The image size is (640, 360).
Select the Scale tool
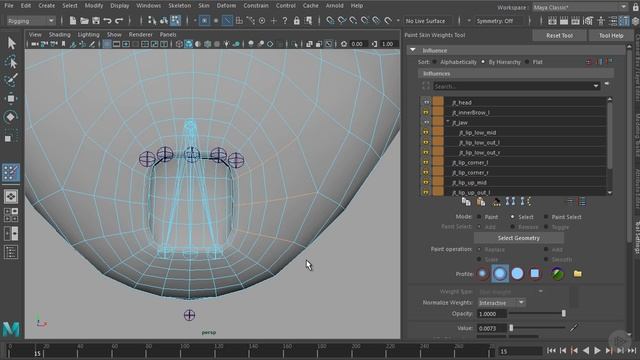point(9,137)
